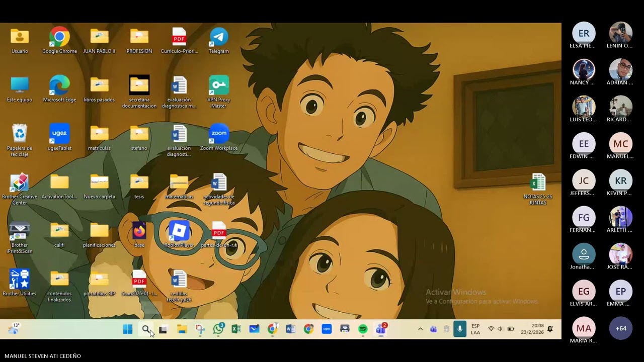This screenshot has width=644, height=362.
Task: Expand the hidden system tray icons chevron
Action: click(x=420, y=329)
